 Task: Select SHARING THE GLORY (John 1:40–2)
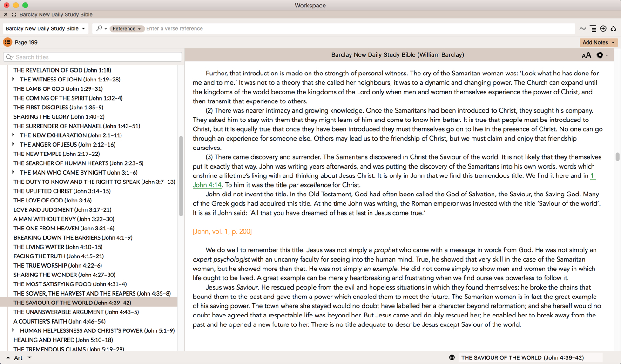click(x=59, y=117)
